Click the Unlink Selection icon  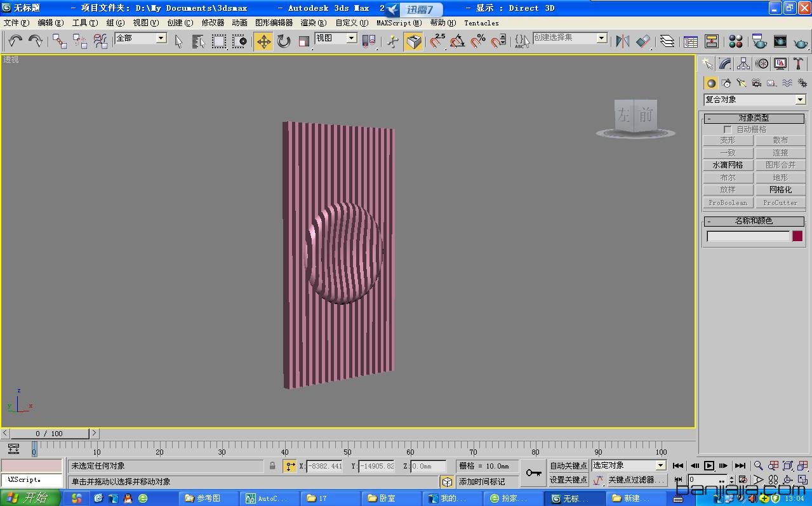[x=80, y=41]
